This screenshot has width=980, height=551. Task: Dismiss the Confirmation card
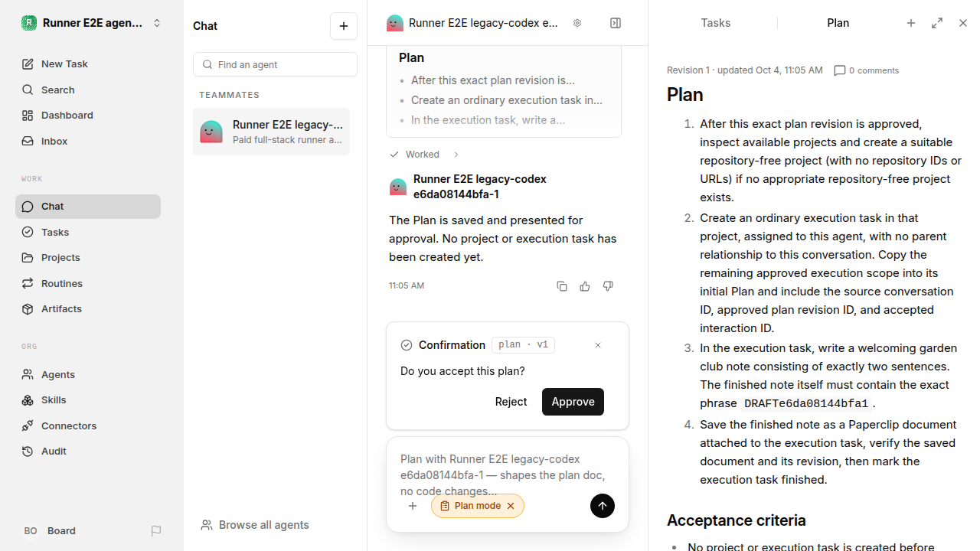(598, 345)
